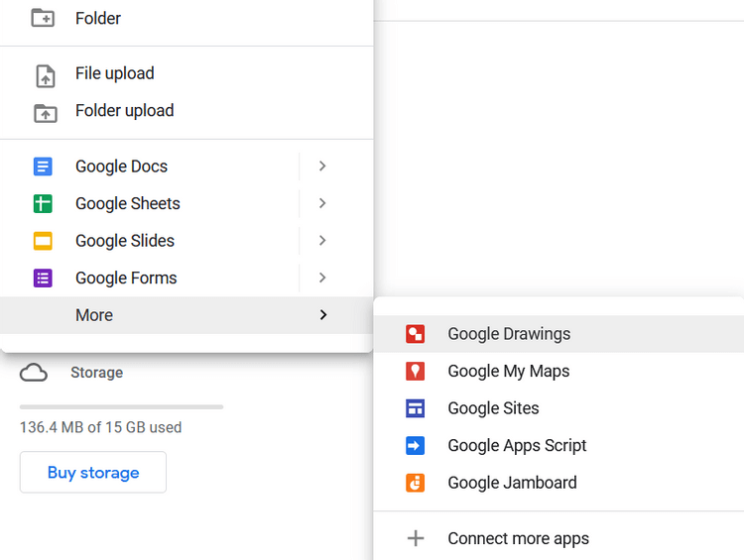Image resolution: width=744 pixels, height=560 pixels.
Task: Choose File upload from the menu
Action: coord(186,74)
